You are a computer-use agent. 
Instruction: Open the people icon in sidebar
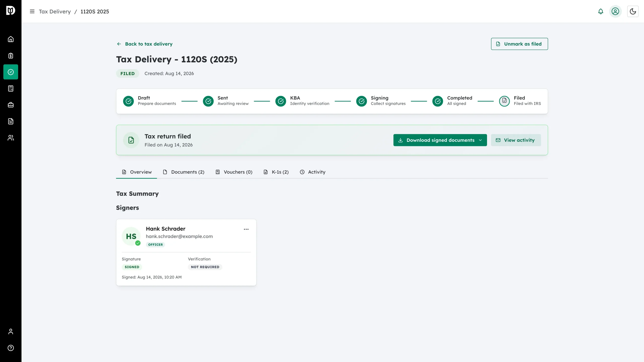(x=11, y=138)
